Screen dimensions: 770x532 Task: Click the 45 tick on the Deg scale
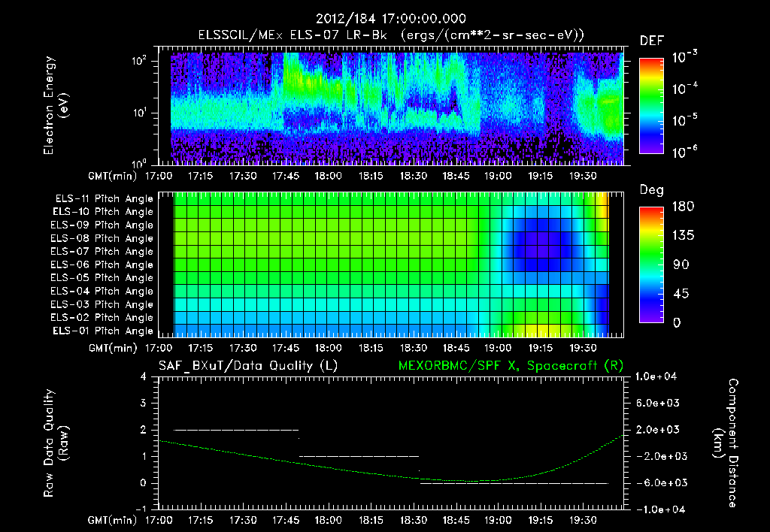681,294
